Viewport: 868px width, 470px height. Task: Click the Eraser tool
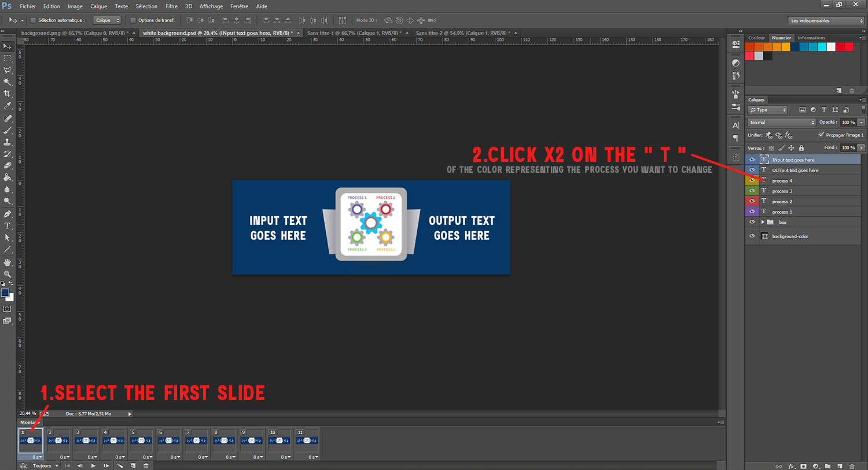pos(8,166)
